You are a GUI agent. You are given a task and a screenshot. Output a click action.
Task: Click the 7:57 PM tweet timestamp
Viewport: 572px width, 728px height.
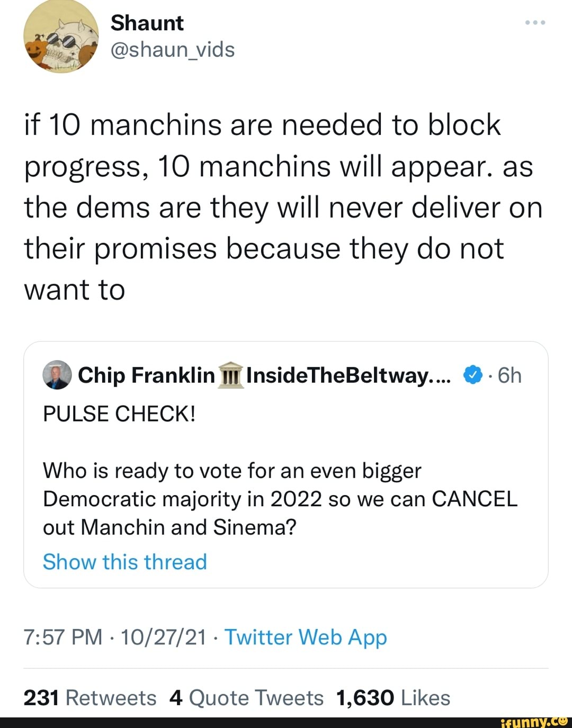(x=63, y=637)
